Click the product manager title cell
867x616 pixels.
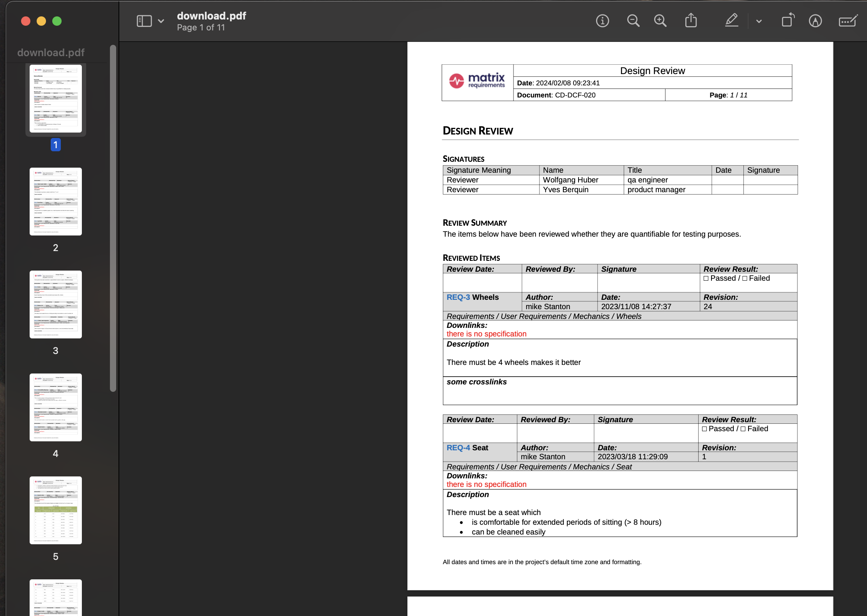click(x=667, y=189)
